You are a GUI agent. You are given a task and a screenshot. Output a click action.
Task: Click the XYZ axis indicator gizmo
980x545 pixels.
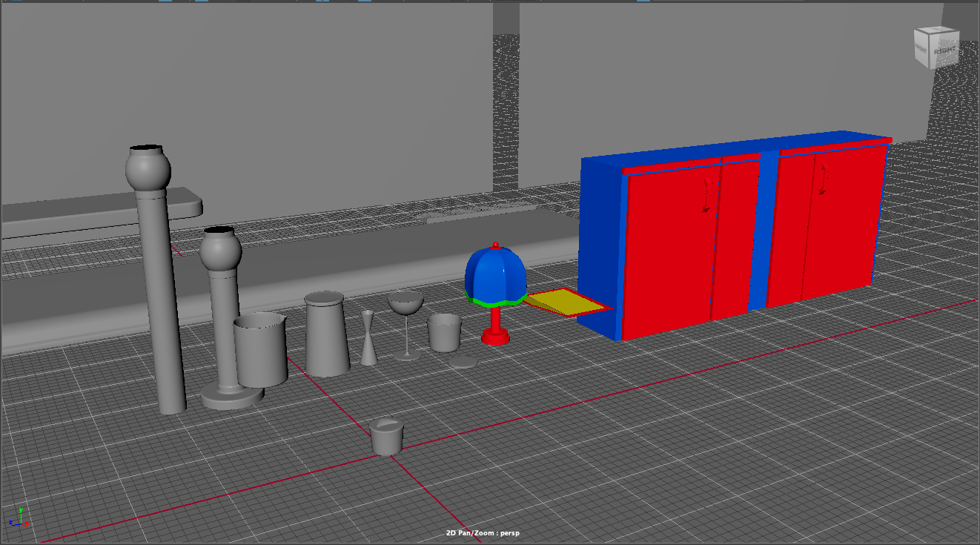tap(19, 518)
